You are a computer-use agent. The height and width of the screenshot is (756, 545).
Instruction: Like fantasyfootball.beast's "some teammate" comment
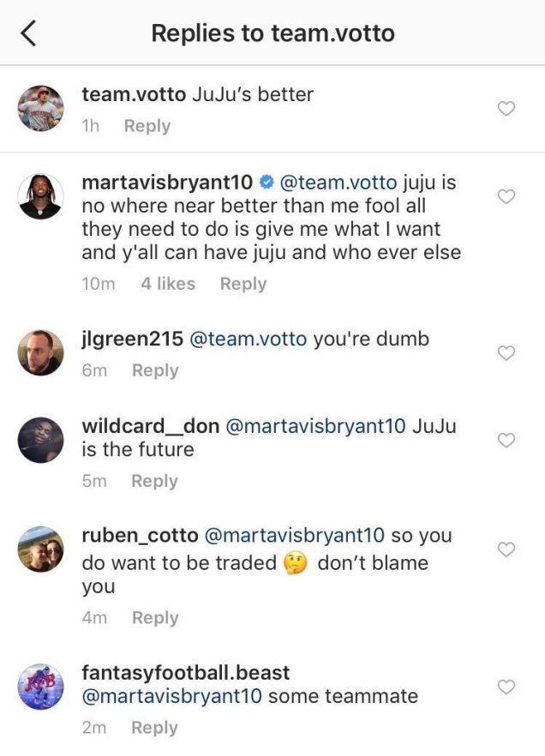[x=506, y=687]
